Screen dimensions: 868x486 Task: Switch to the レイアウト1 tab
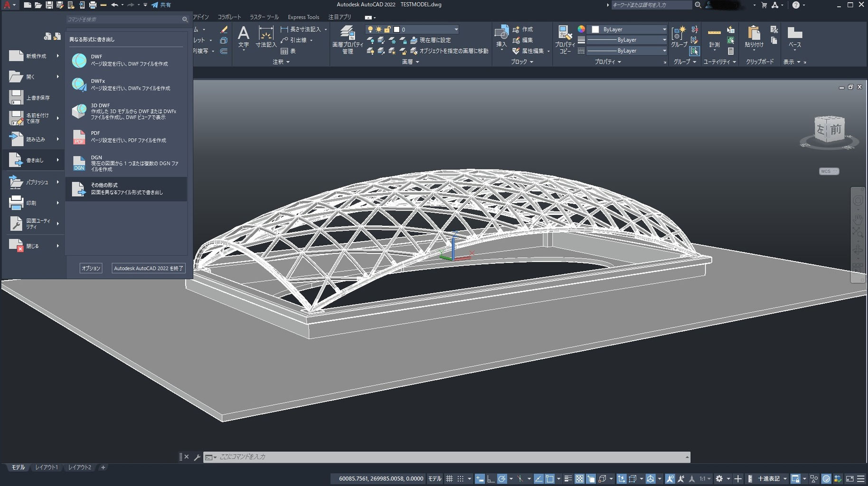[46, 467]
